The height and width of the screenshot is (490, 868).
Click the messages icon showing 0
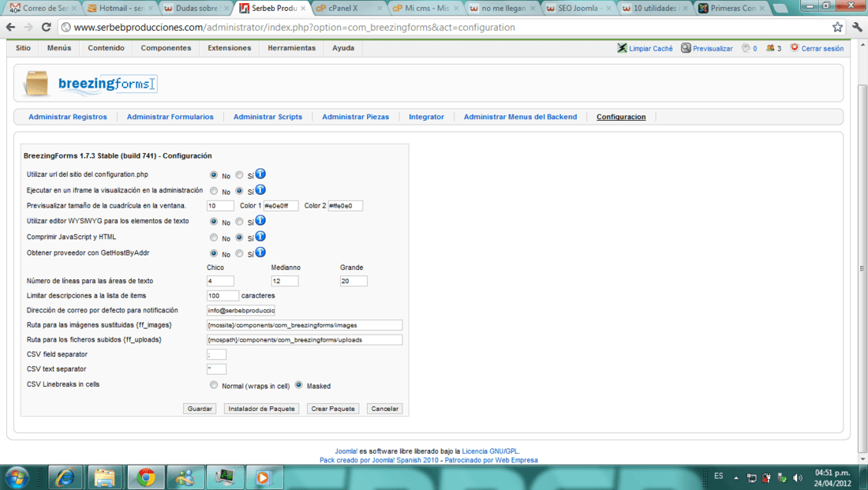coord(746,48)
